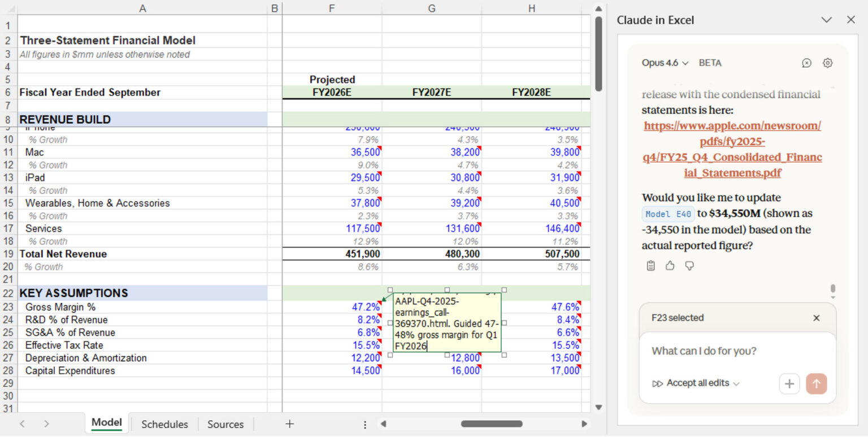Open the Opus 4.6 model dropdown
This screenshot has width=868, height=437.
click(665, 63)
